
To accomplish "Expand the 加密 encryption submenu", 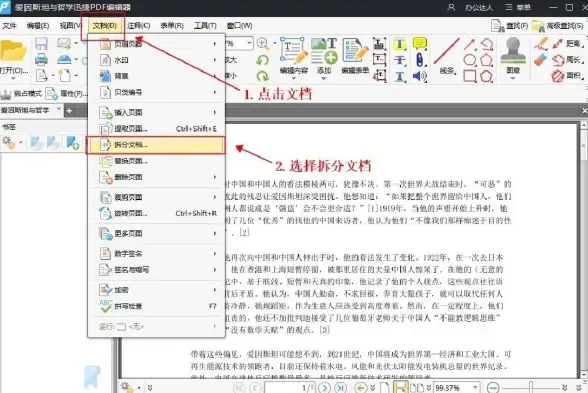I will click(x=156, y=290).
